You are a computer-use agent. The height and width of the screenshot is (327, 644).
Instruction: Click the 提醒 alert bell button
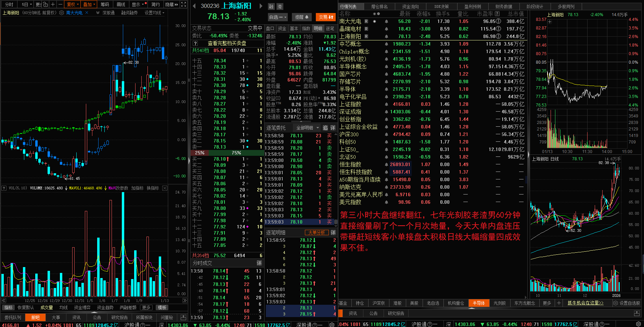(302, 17)
